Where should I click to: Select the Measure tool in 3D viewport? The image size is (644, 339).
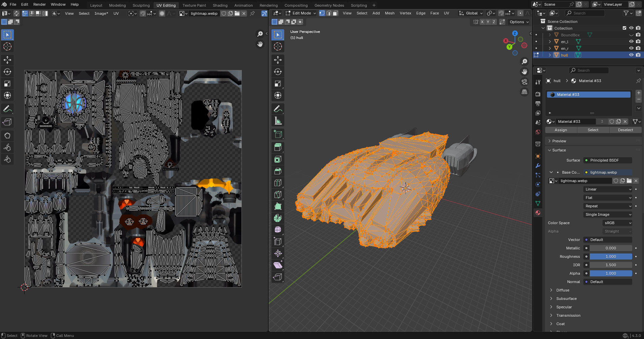(278, 121)
